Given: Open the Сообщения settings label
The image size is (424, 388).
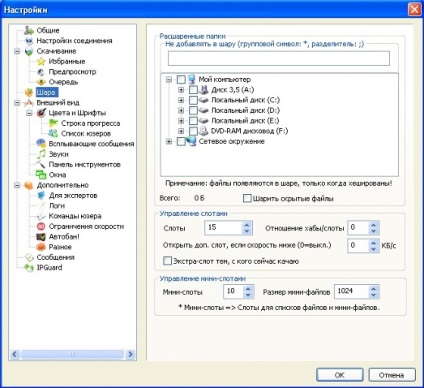Looking at the screenshot, I should click(x=55, y=257).
